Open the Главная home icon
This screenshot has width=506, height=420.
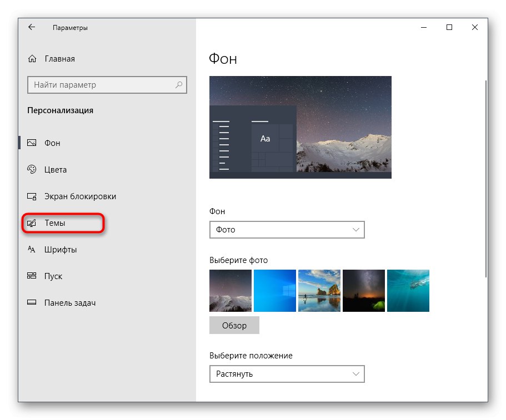(32, 59)
